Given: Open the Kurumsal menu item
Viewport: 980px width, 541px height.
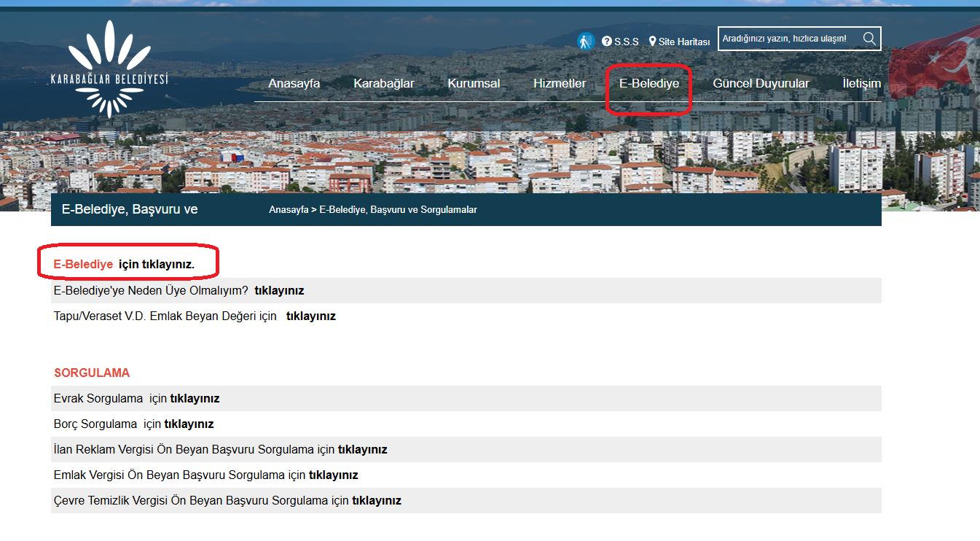Looking at the screenshot, I should (474, 83).
